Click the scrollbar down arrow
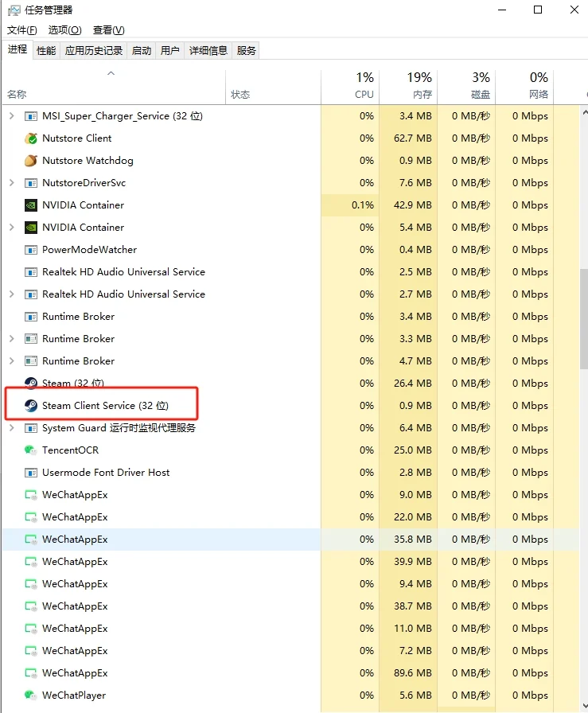Screen dimensions: 588x713 [584, 706]
